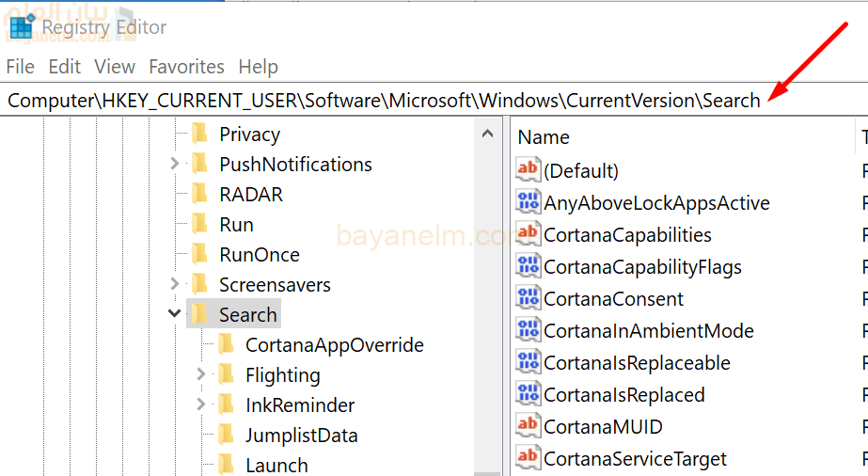868x476 pixels.
Task: Click the icon beside CortanaIsReplaced
Action: point(529,394)
